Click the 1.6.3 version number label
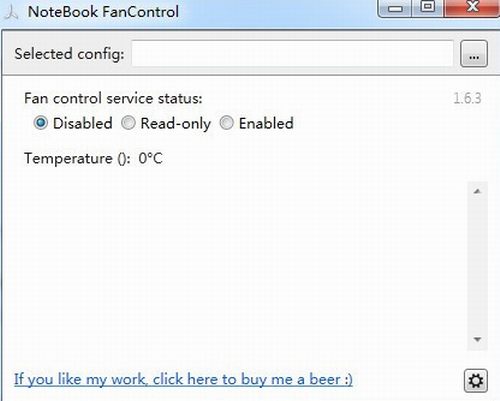This screenshot has height=401, width=500. coord(467,98)
